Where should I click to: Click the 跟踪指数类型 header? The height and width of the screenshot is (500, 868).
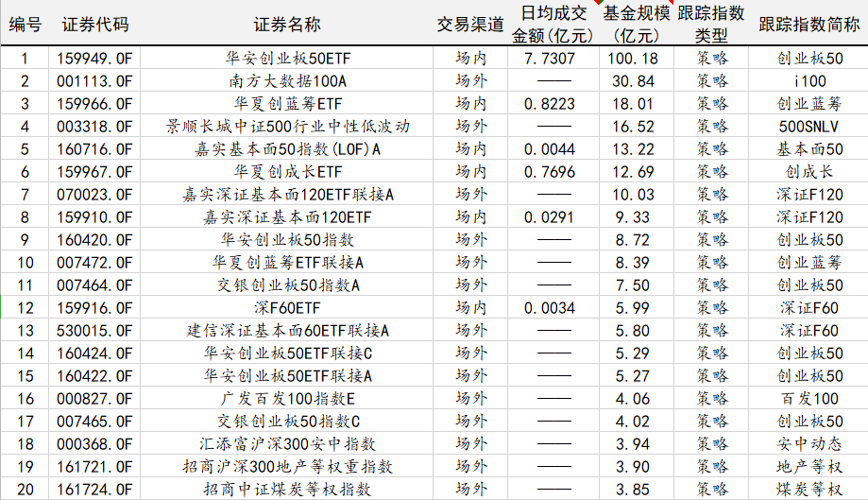tap(711, 25)
